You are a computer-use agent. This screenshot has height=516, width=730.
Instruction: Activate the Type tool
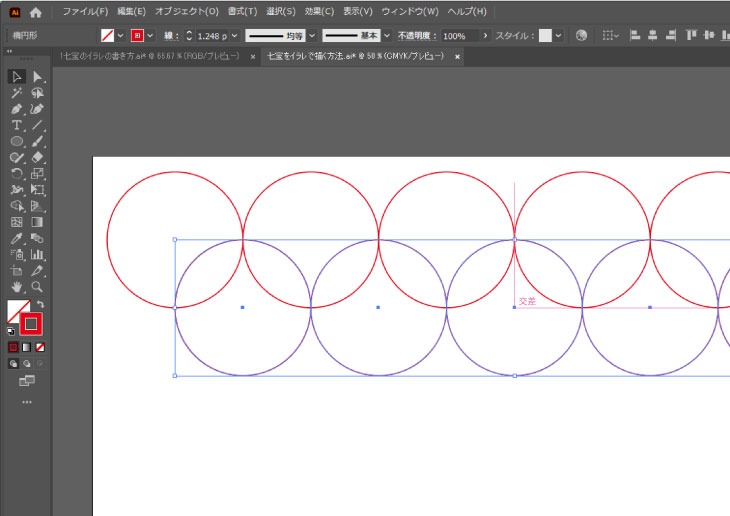click(x=17, y=125)
